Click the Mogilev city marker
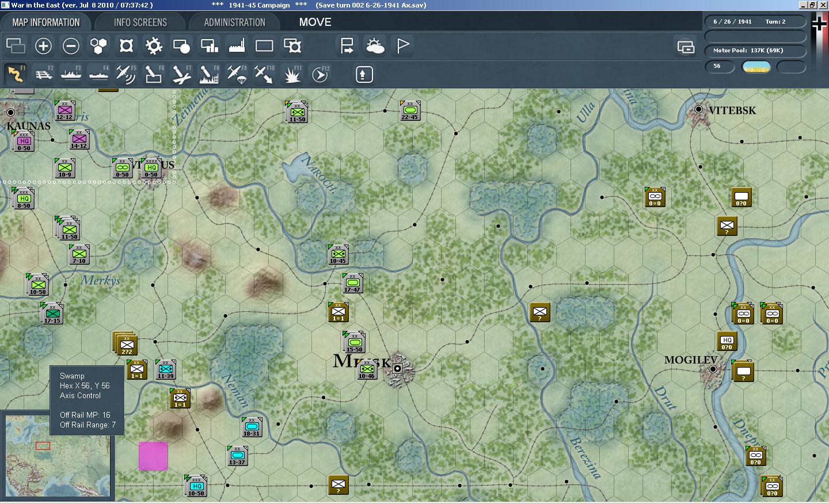 point(713,369)
